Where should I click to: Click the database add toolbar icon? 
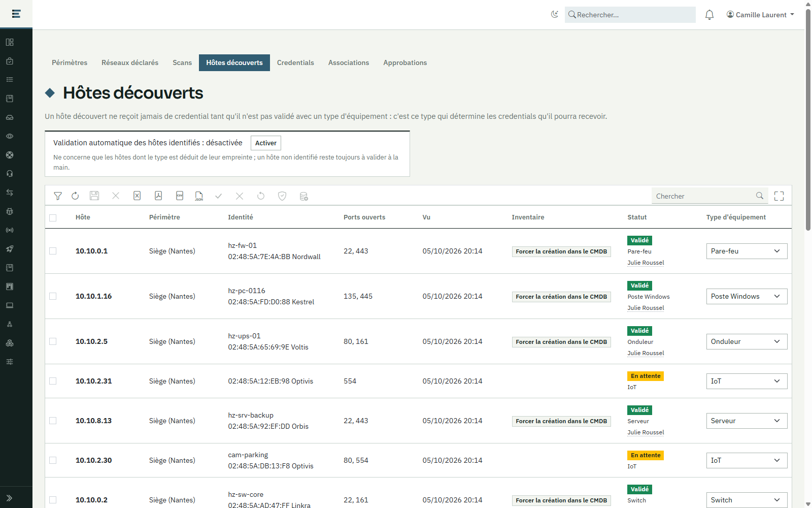(303, 196)
